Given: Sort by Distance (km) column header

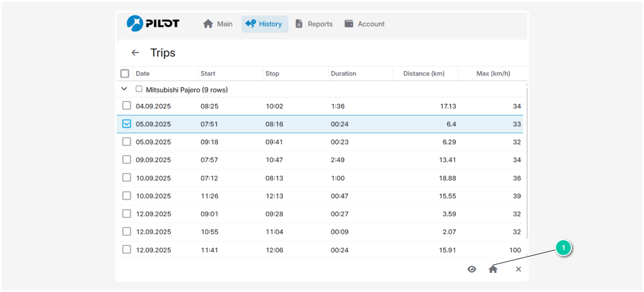Looking at the screenshot, I should 423,74.
